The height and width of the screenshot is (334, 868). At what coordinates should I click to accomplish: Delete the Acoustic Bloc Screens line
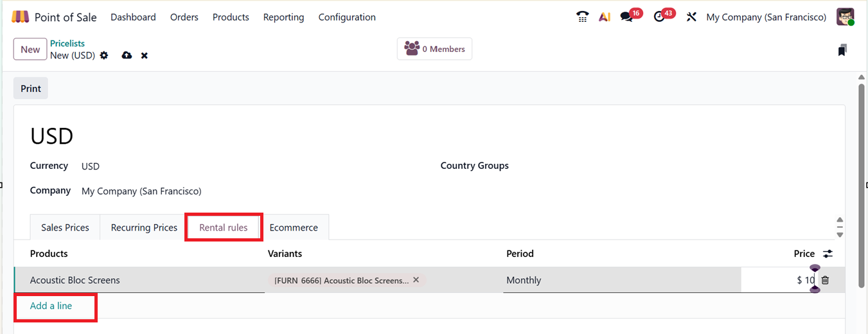point(826,280)
